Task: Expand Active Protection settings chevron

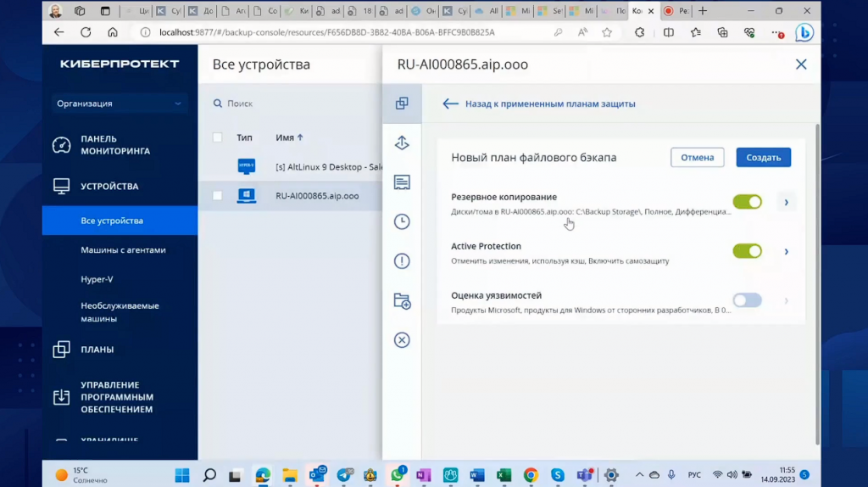Action: tap(786, 251)
